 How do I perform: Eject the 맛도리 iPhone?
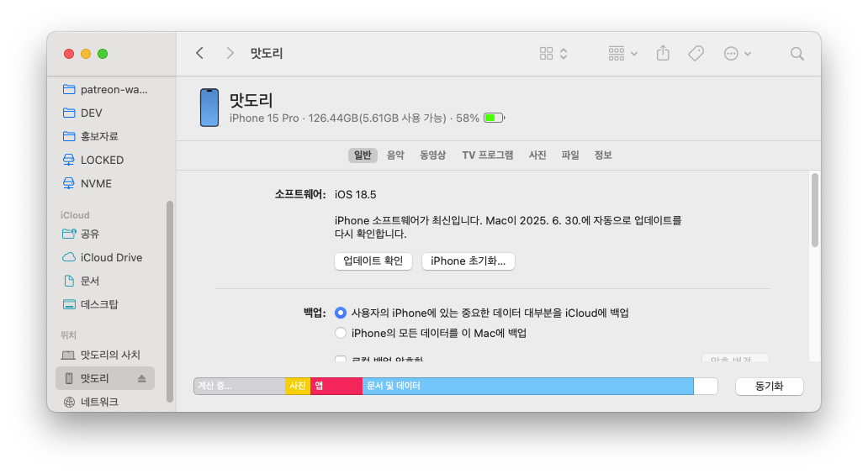click(x=141, y=378)
